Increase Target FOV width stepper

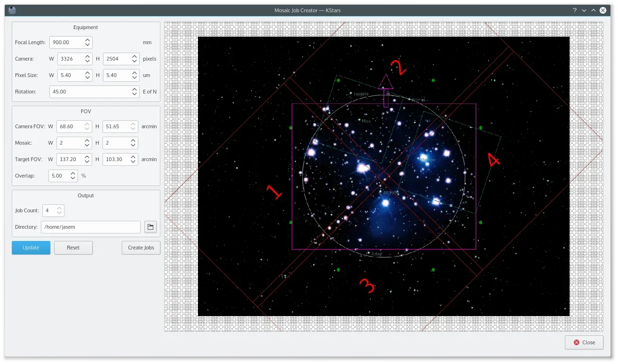pos(87,157)
